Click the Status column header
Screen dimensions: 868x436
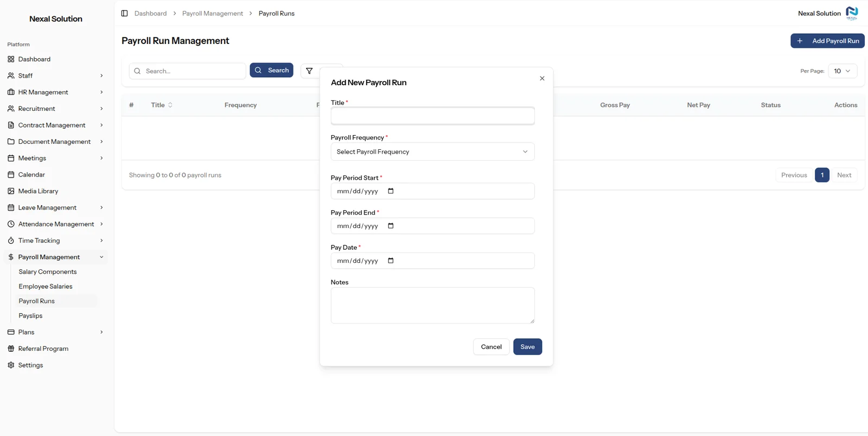770,105
